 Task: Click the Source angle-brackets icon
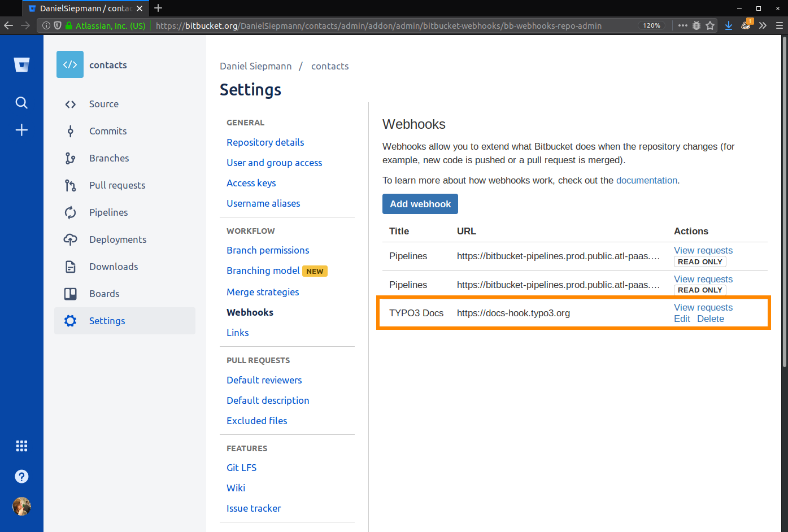point(70,104)
